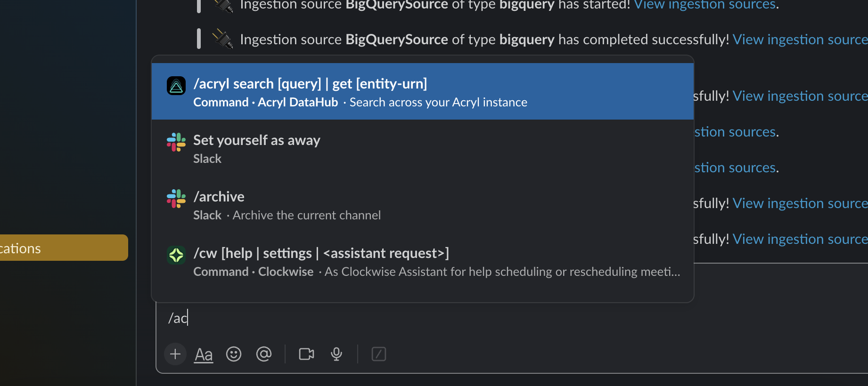This screenshot has height=386, width=868.
Task: Open the first cut-off View ingestion sources link
Action: 705,5
